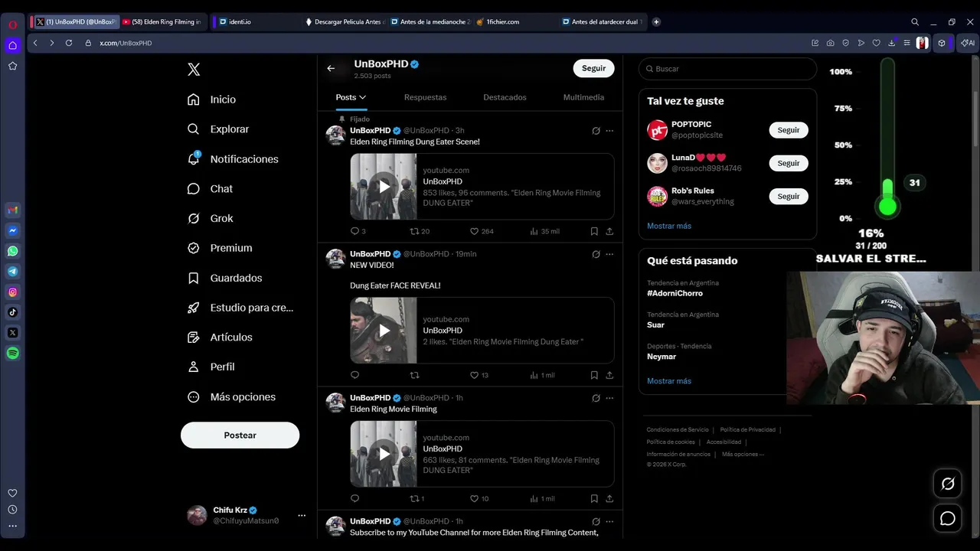
Task: Open the downloads icon in the toolbar
Action: 892,43
